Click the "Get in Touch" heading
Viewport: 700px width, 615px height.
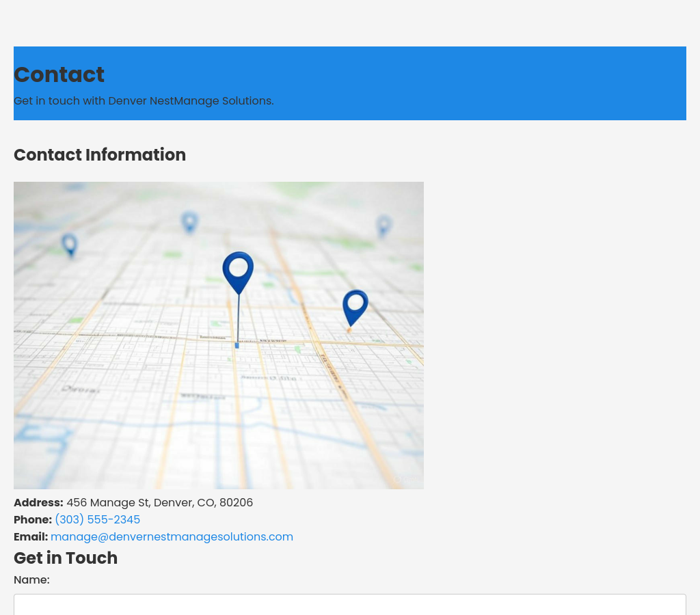coord(66,558)
